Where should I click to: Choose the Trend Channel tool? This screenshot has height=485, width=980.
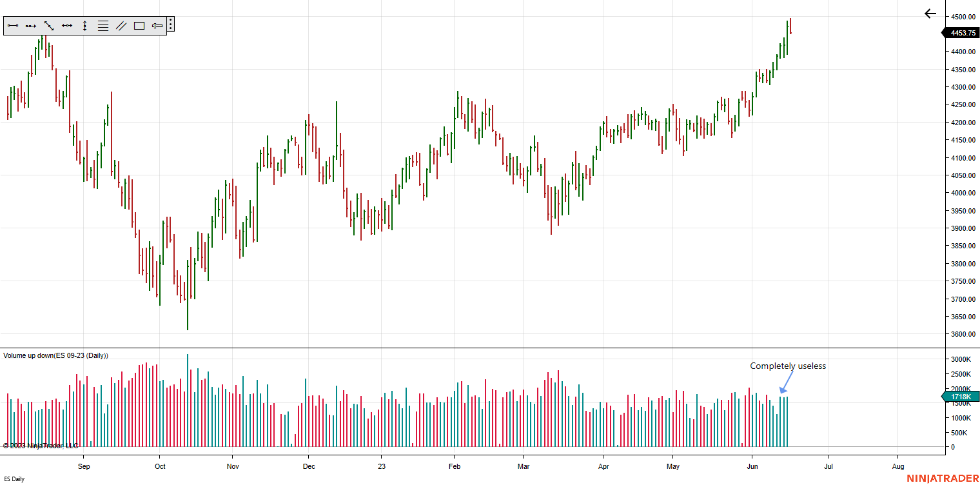point(121,26)
